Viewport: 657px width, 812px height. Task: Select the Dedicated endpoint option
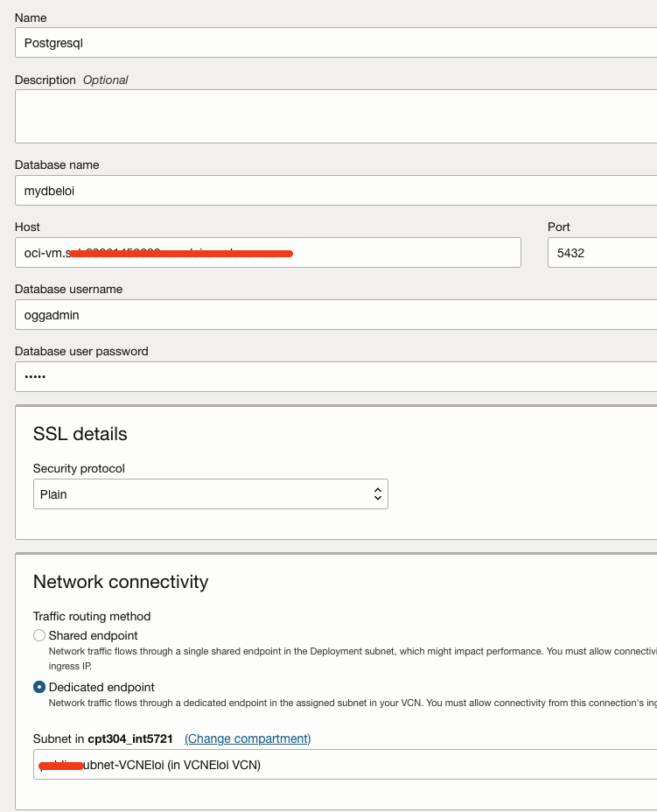click(38, 688)
